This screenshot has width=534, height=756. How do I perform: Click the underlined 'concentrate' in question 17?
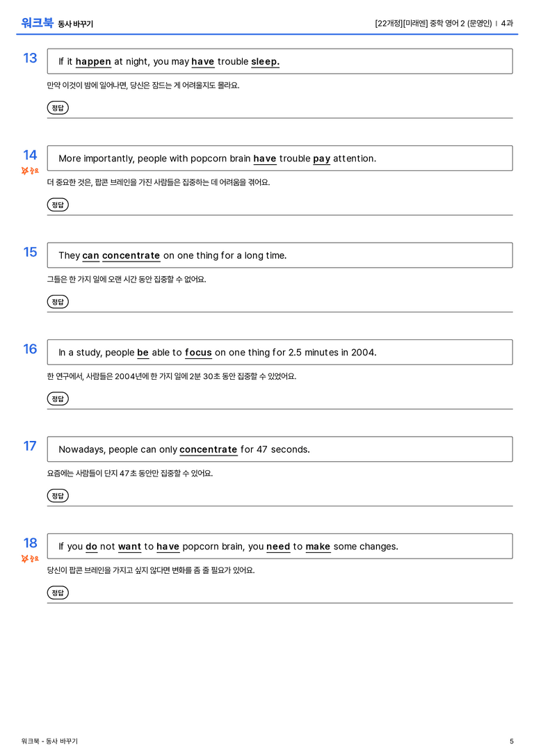tap(208, 449)
